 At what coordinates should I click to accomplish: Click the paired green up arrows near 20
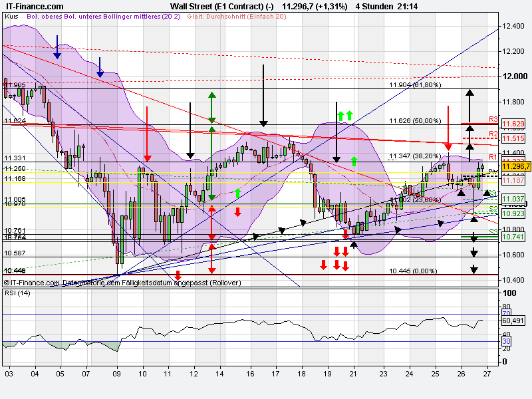[x=346, y=116]
